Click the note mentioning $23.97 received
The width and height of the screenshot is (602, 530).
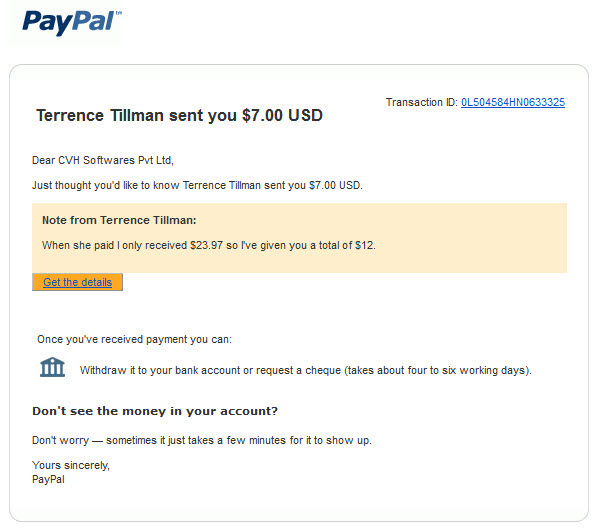pos(208,245)
